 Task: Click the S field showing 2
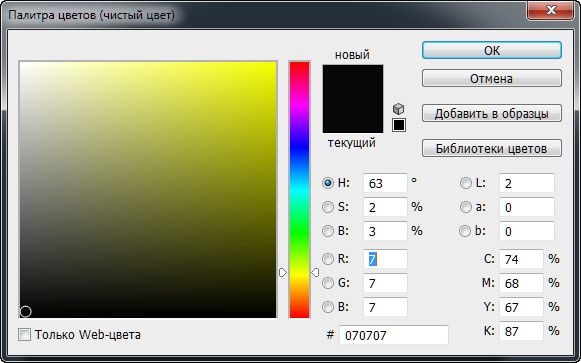click(x=385, y=207)
